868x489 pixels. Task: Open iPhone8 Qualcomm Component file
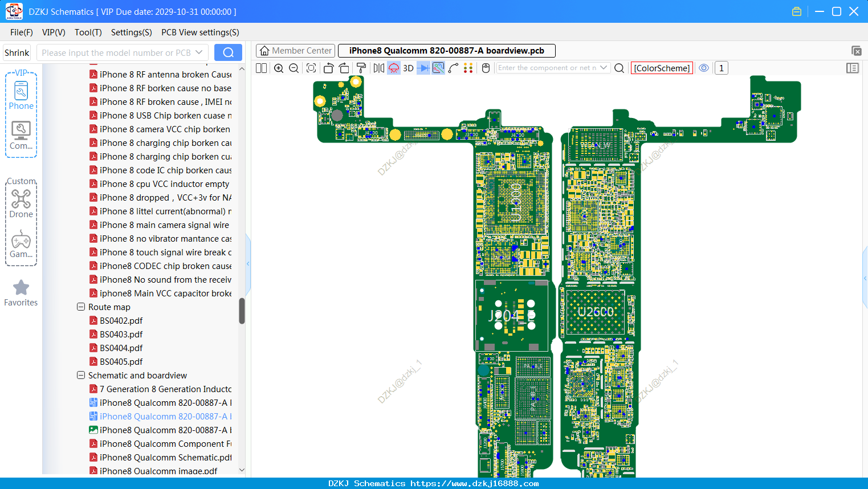[160, 443]
